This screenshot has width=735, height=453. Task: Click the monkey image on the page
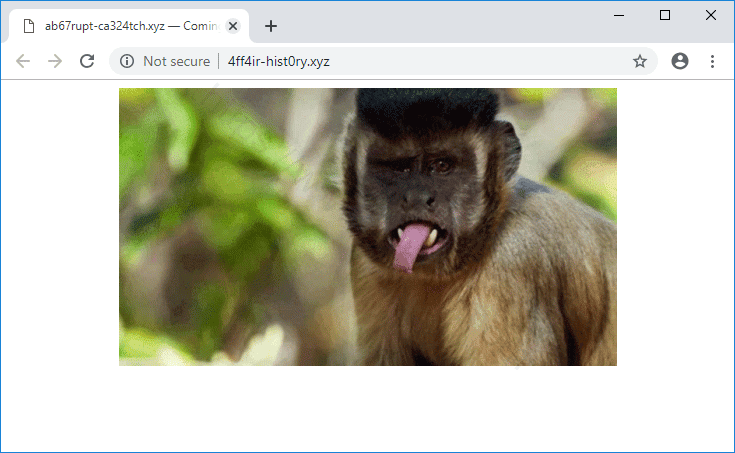[x=368, y=227]
